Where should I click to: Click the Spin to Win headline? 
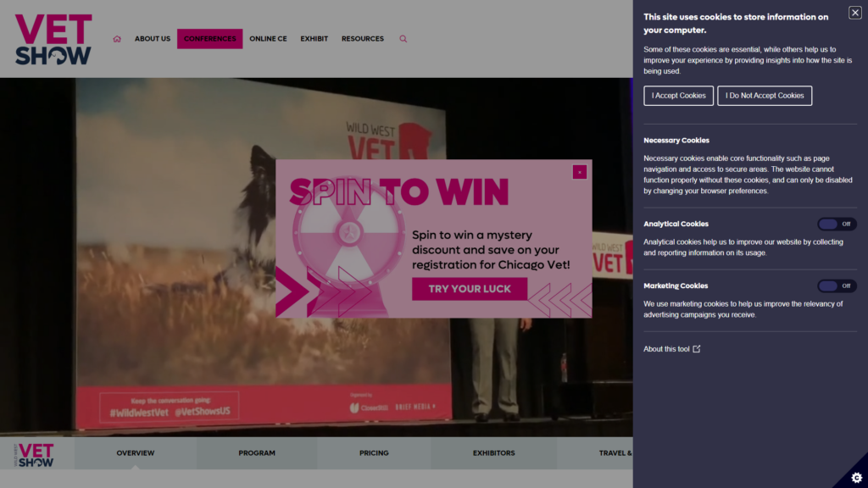pyautogui.click(x=398, y=192)
